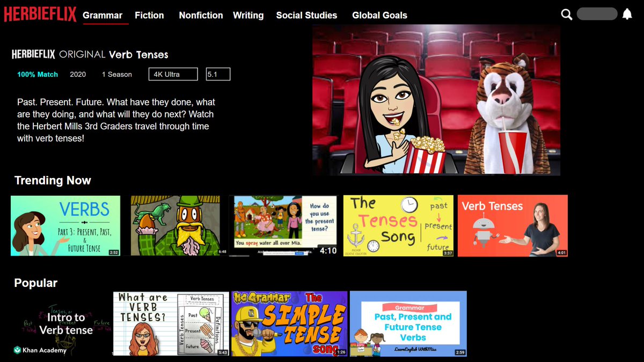
Task: Open the Grammar tab
Action: click(x=103, y=15)
